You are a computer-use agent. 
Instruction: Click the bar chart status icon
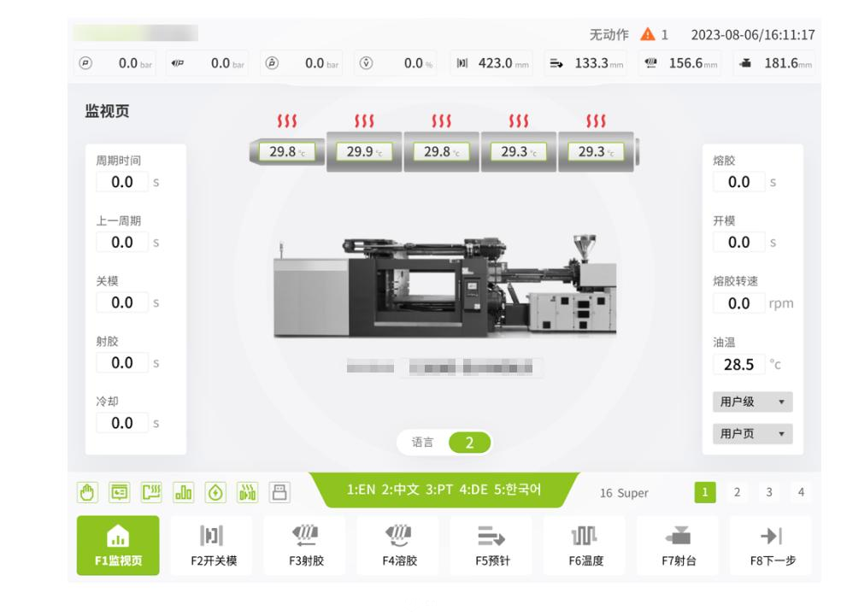(183, 492)
